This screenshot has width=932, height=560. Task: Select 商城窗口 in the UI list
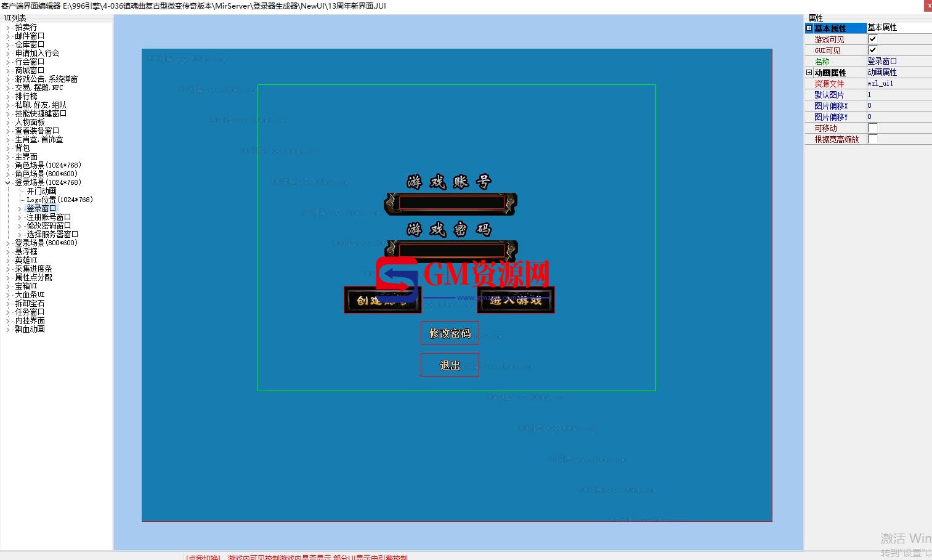pos(30,71)
